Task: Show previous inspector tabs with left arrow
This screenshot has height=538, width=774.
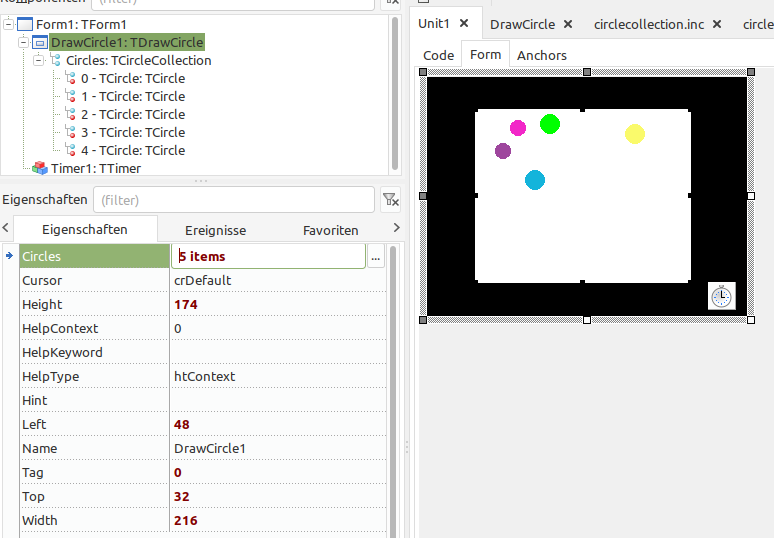Action: [6, 228]
